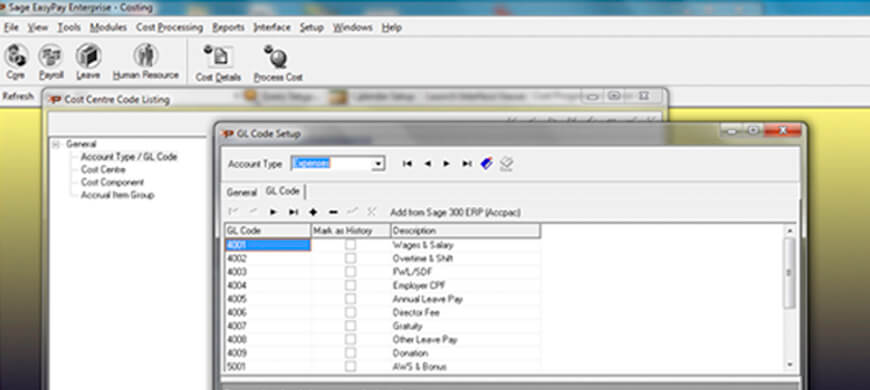Open the Interface menu

click(x=272, y=27)
